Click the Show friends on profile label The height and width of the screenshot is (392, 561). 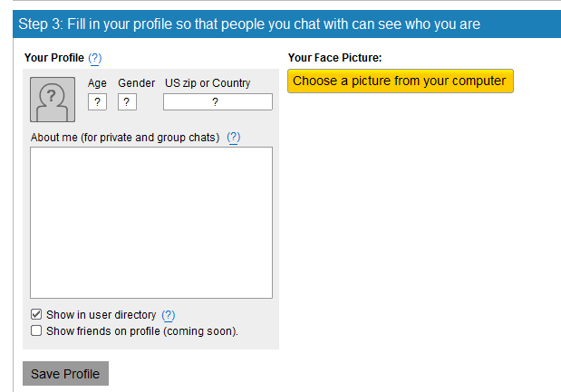142,330
